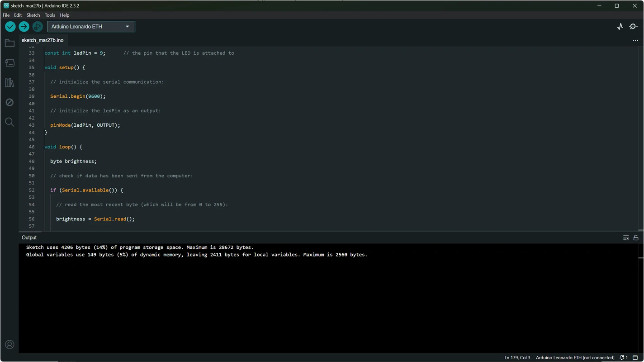Open the Tools menu

(x=50, y=15)
